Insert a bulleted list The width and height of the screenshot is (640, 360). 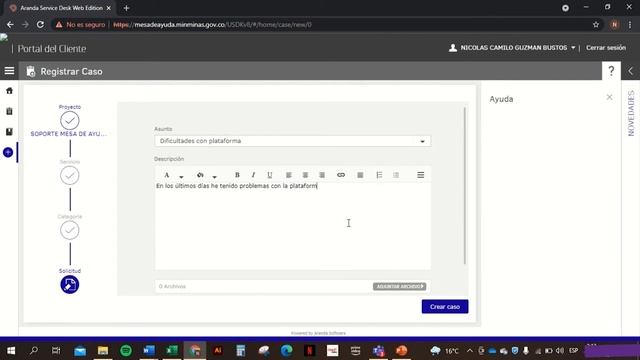click(396, 175)
